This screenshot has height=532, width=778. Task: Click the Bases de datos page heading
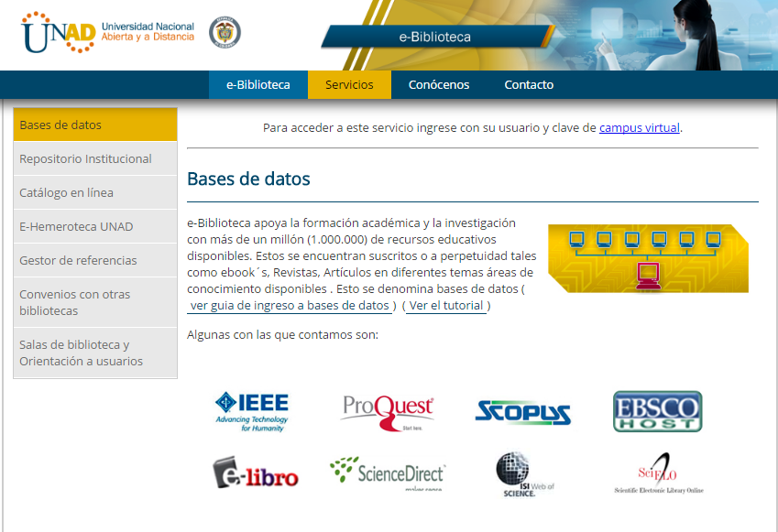click(x=248, y=179)
